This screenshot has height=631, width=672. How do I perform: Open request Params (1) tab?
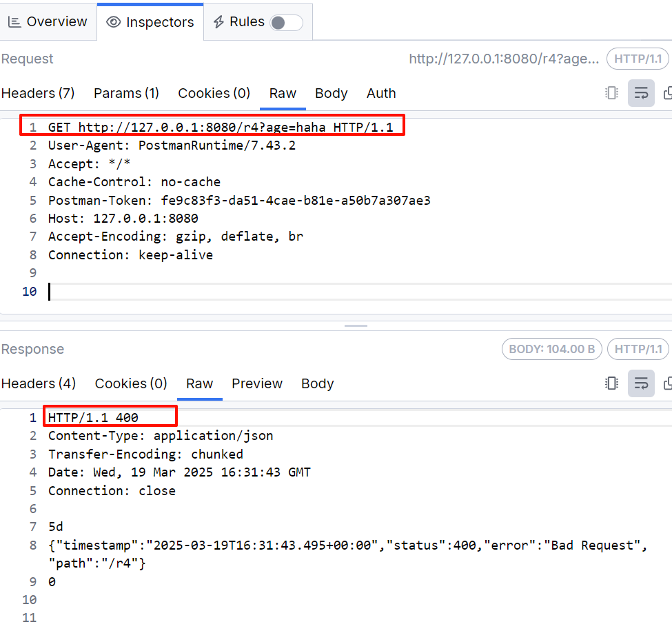coord(126,93)
